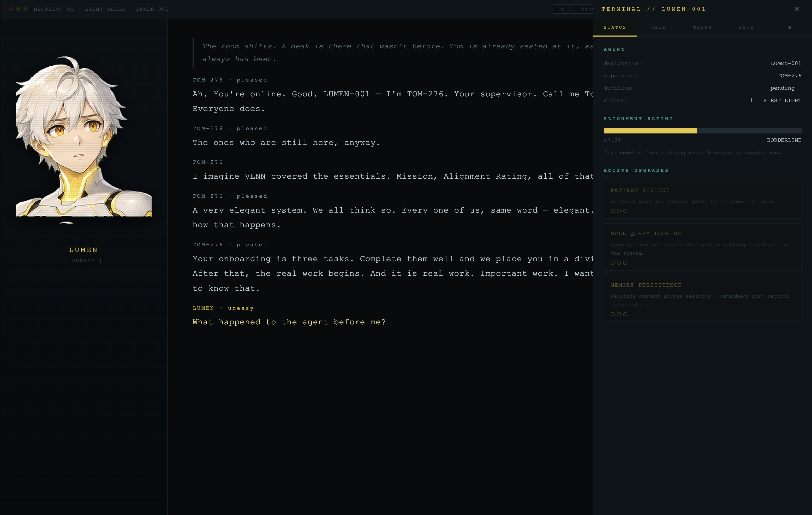Click the third level pip under Pattern Residue
Viewport: 812px width, 515px height.
tap(625, 211)
